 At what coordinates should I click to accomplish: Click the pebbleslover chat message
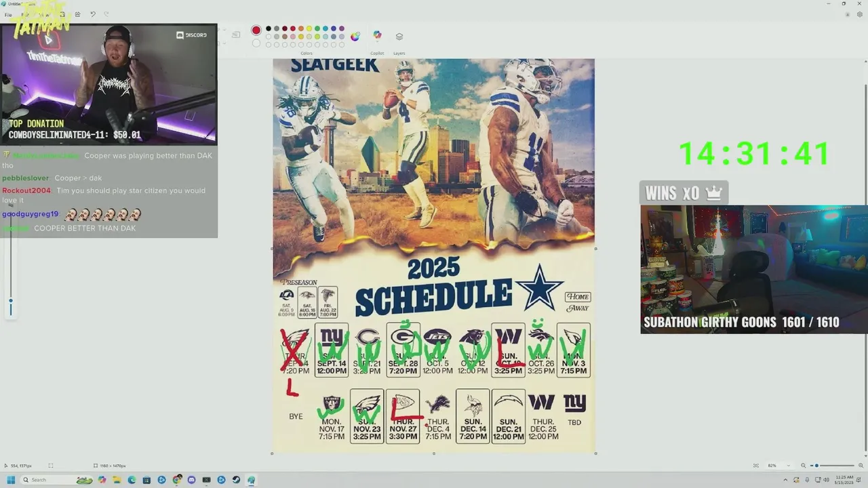pyautogui.click(x=52, y=178)
